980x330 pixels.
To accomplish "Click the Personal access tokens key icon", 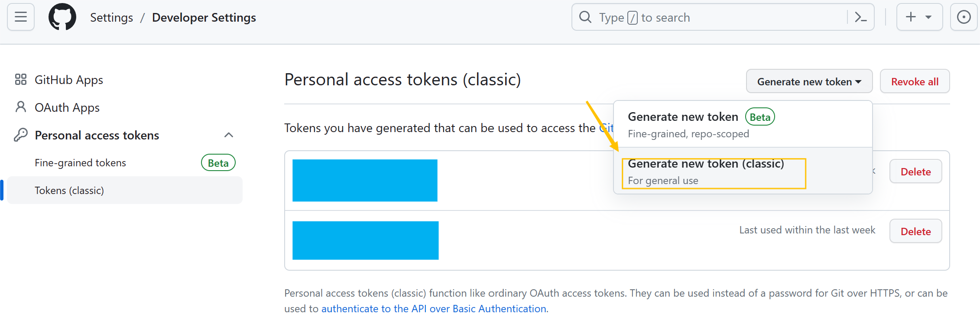I will click(x=20, y=135).
